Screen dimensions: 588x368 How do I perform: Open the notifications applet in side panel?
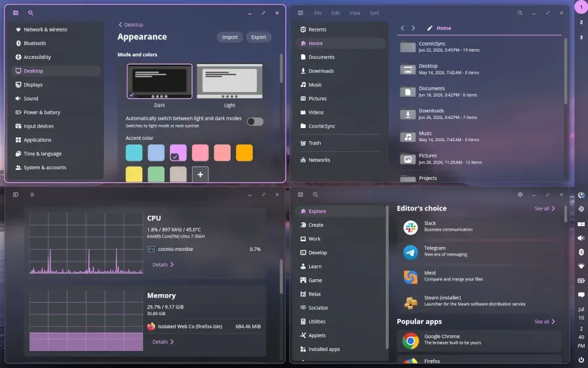581,295
